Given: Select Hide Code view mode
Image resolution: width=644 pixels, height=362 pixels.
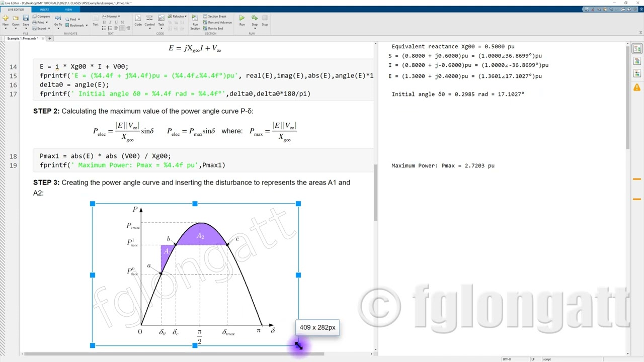Looking at the screenshot, I should coord(637,73).
